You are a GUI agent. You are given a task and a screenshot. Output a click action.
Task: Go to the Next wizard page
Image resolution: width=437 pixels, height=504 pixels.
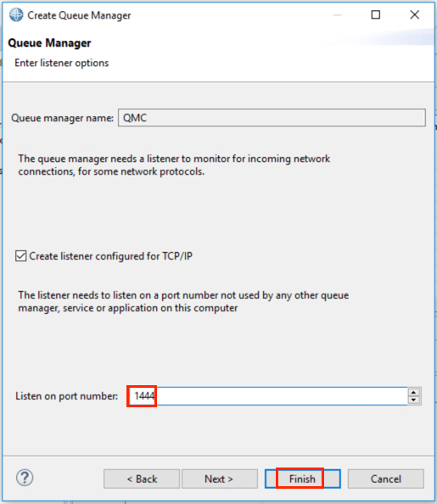(x=220, y=479)
